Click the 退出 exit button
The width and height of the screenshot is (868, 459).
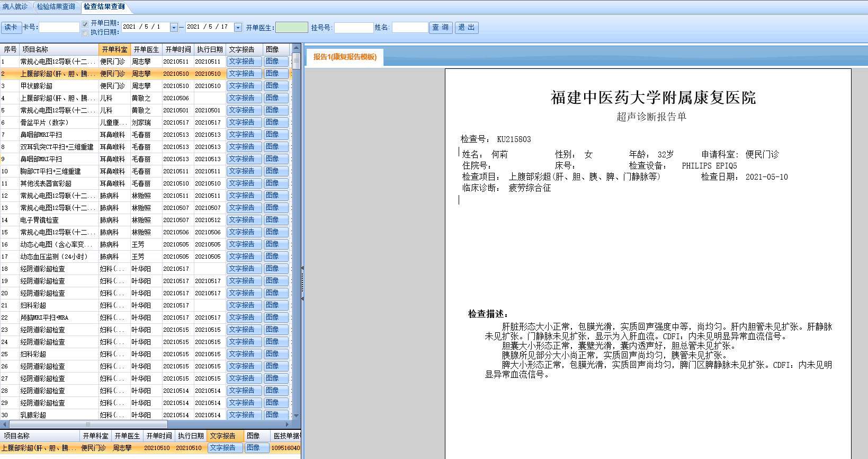tap(467, 27)
